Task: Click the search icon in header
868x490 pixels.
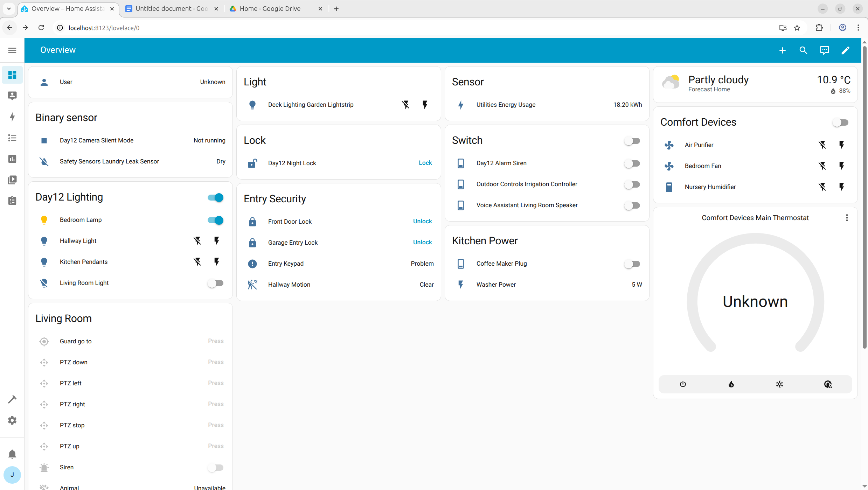Action: pyautogui.click(x=803, y=50)
